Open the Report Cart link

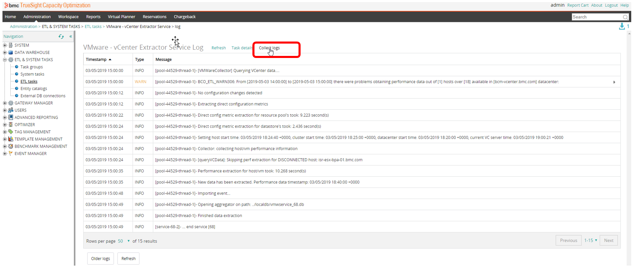(x=578, y=5)
